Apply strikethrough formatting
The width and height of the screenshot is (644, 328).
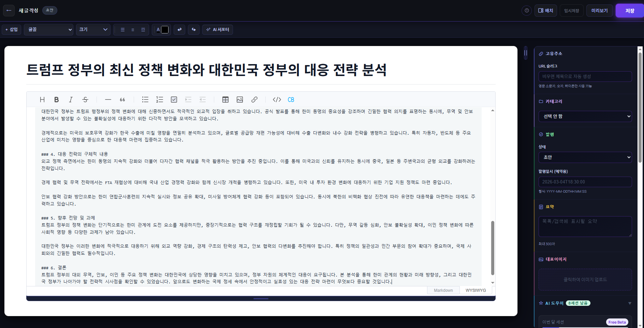85,100
